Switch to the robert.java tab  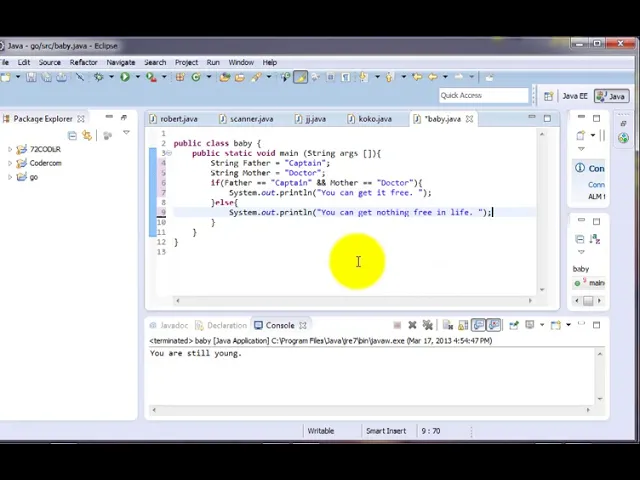(x=174, y=119)
